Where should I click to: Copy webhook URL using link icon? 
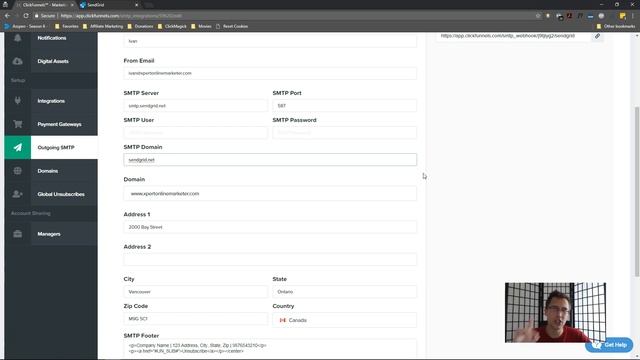pos(597,36)
